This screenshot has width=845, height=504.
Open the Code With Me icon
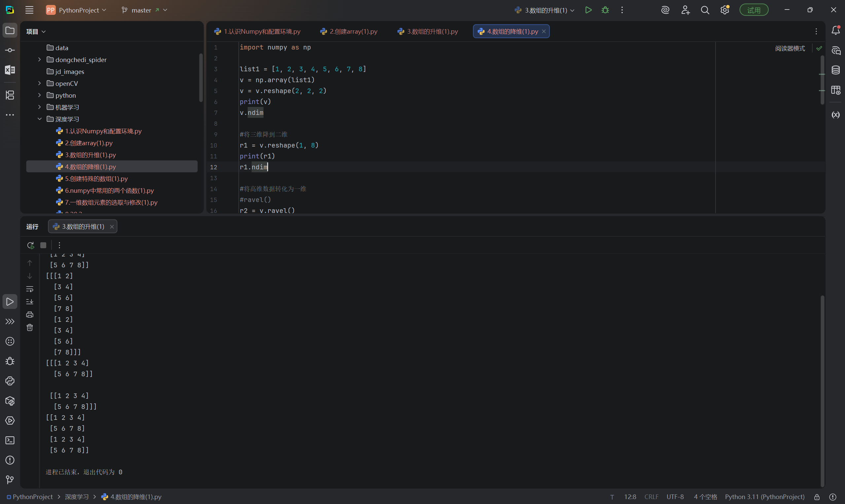tap(685, 10)
